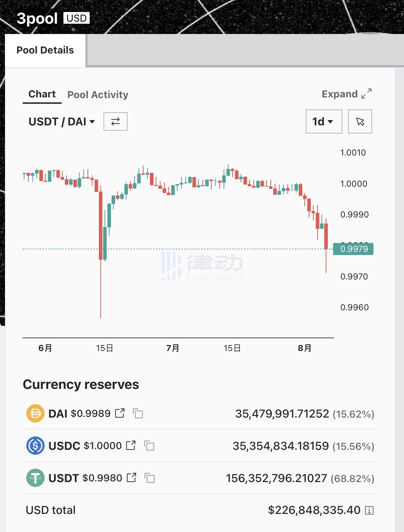Click the orange DAI coin logo
This screenshot has width=404, height=532.
coord(35,413)
